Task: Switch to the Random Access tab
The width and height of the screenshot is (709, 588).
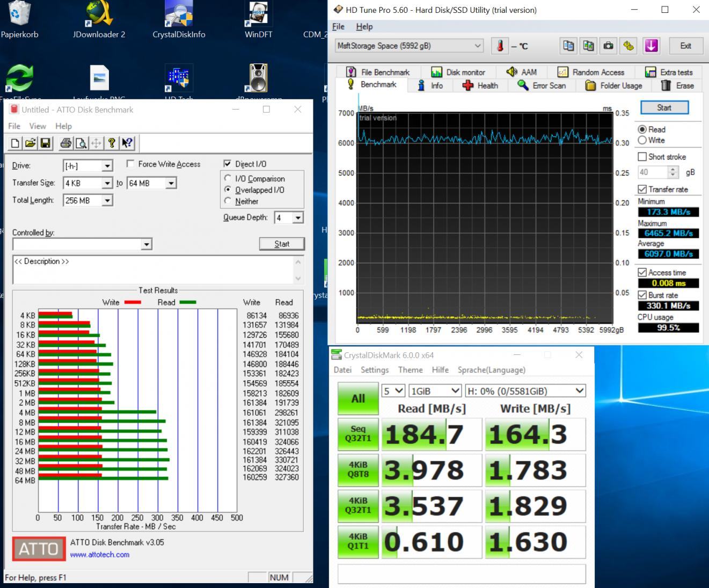Action: pos(591,72)
